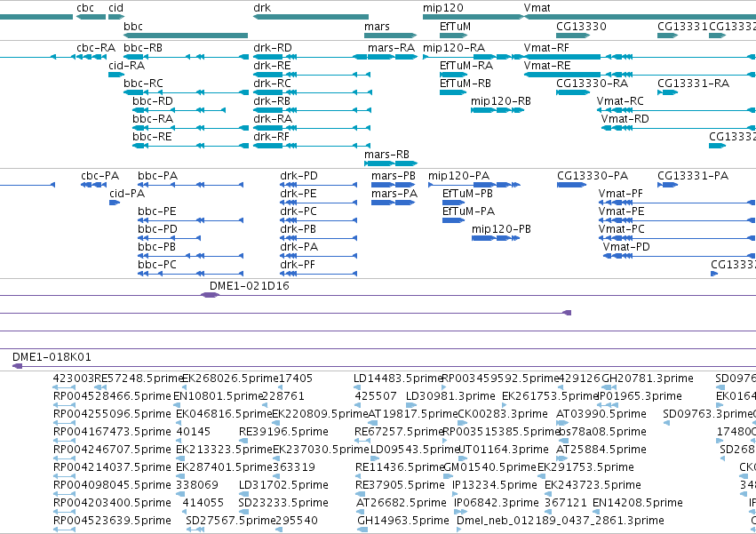
Task: Select transcript mip120-RA
Action: pyautogui.click(x=454, y=48)
